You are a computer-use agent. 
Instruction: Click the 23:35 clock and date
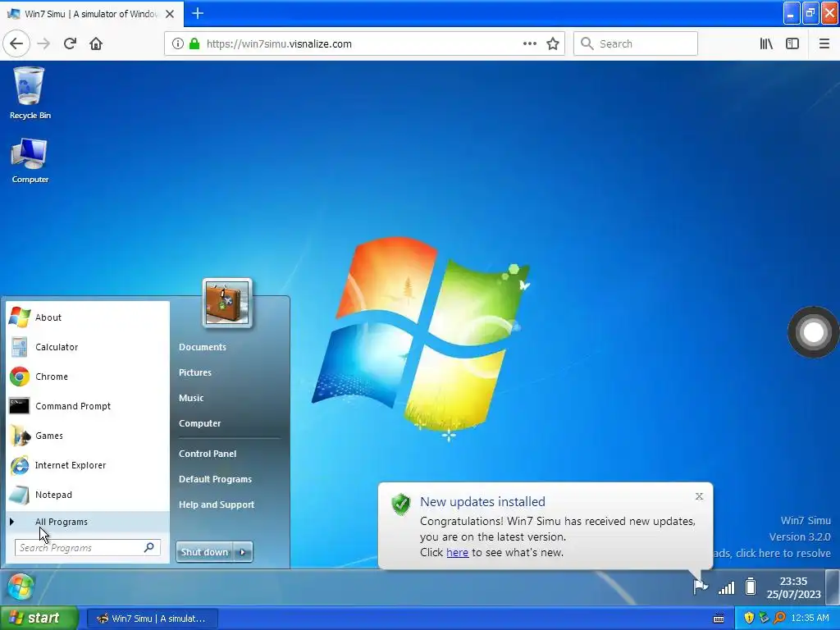[793, 587]
